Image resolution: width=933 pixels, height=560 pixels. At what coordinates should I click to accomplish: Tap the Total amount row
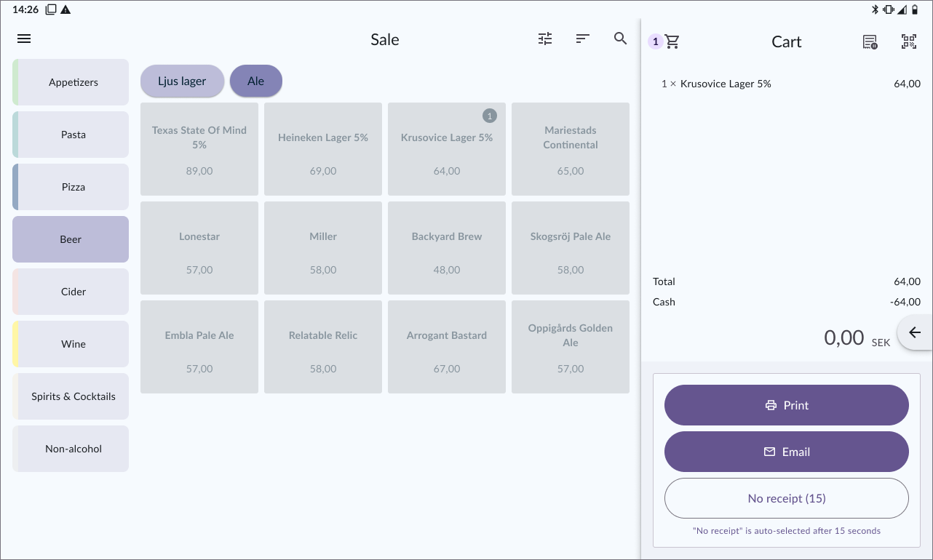(787, 281)
